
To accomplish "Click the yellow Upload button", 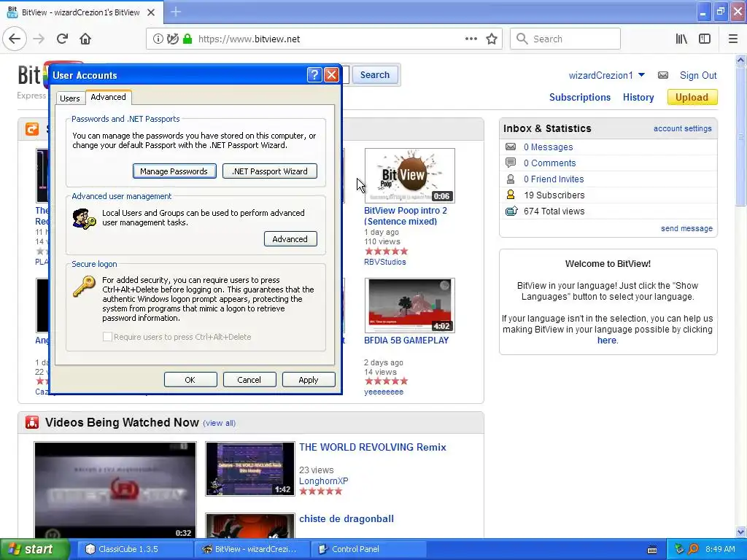I will click(x=692, y=97).
